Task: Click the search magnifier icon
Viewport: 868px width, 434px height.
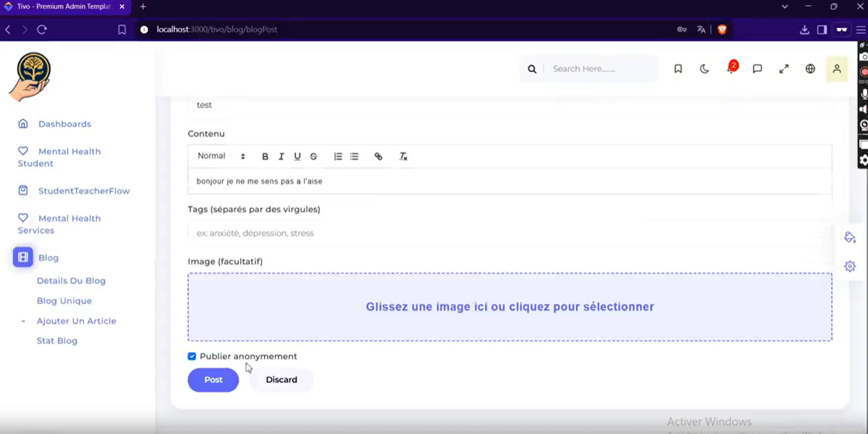Action: pos(532,69)
